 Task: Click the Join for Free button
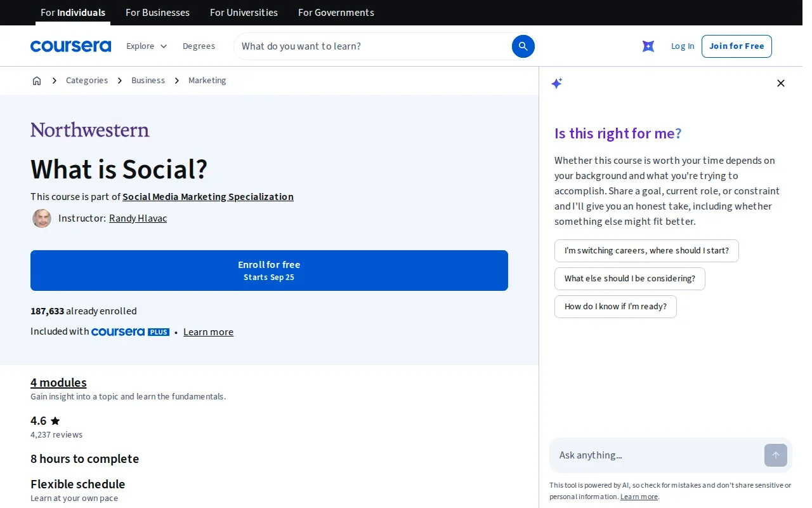click(737, 46)
